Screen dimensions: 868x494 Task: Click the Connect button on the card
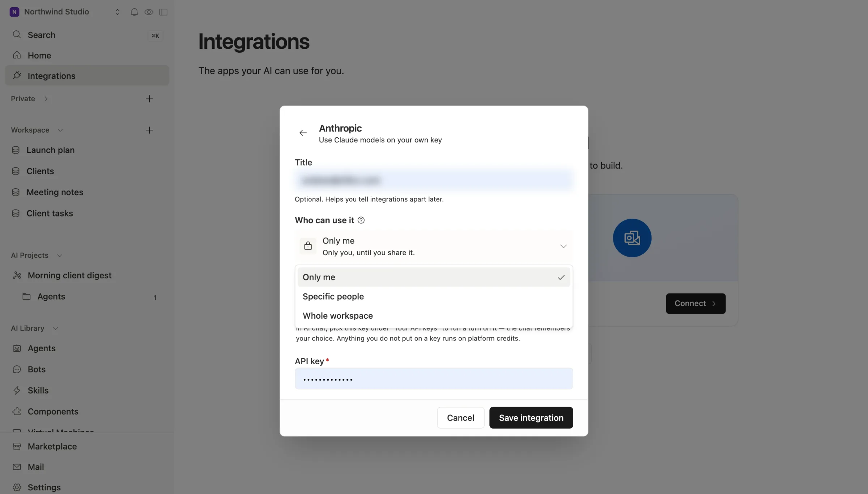[x=695, y=304]
